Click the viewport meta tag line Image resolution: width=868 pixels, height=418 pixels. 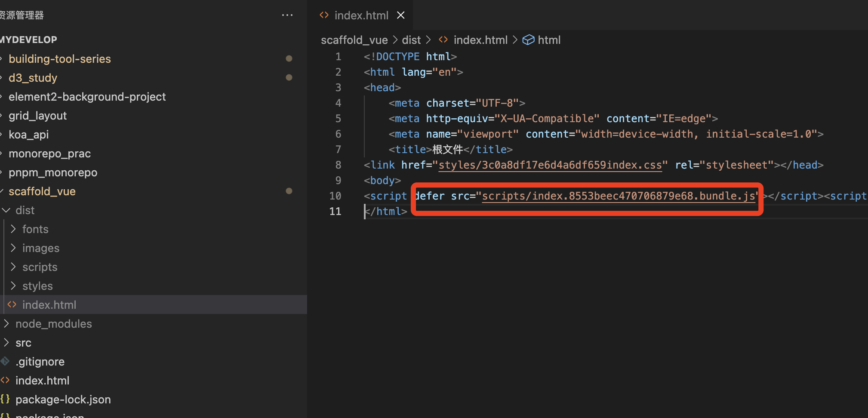click(606, 134)
